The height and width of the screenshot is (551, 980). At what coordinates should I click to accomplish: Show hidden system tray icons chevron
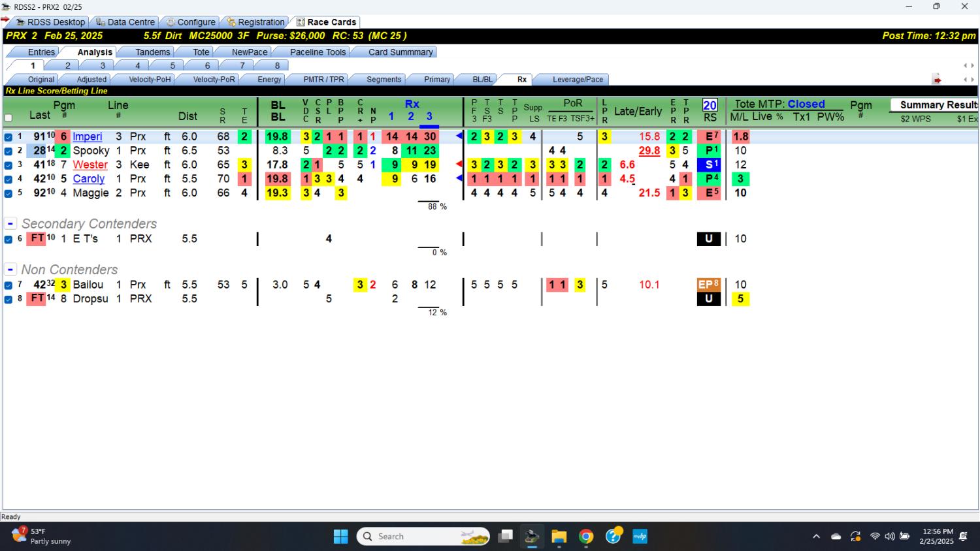coord(816,537)
